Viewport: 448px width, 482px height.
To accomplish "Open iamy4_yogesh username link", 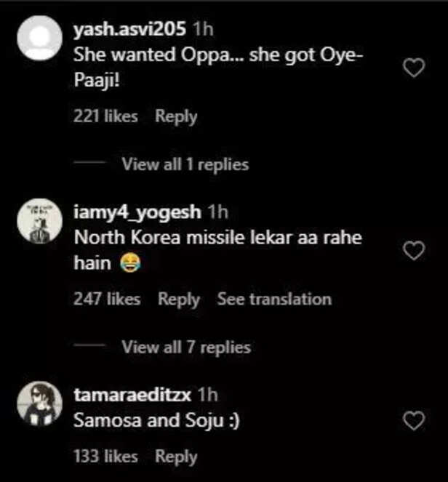I will coord(137,212).
